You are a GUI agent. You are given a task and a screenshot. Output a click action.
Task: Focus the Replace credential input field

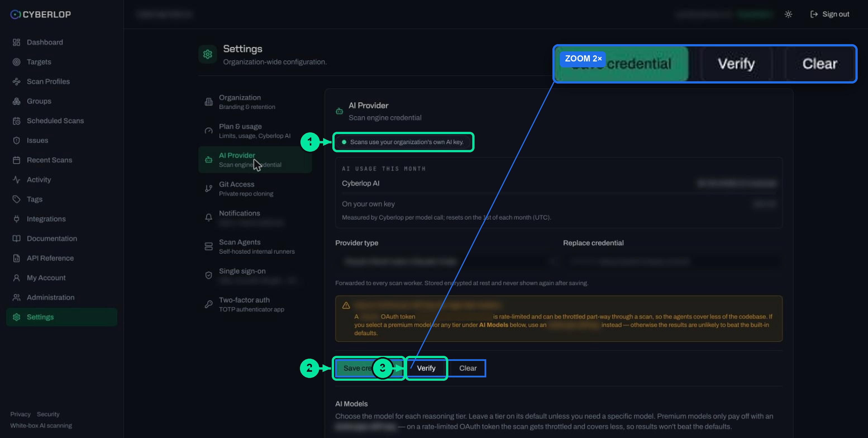673,261
